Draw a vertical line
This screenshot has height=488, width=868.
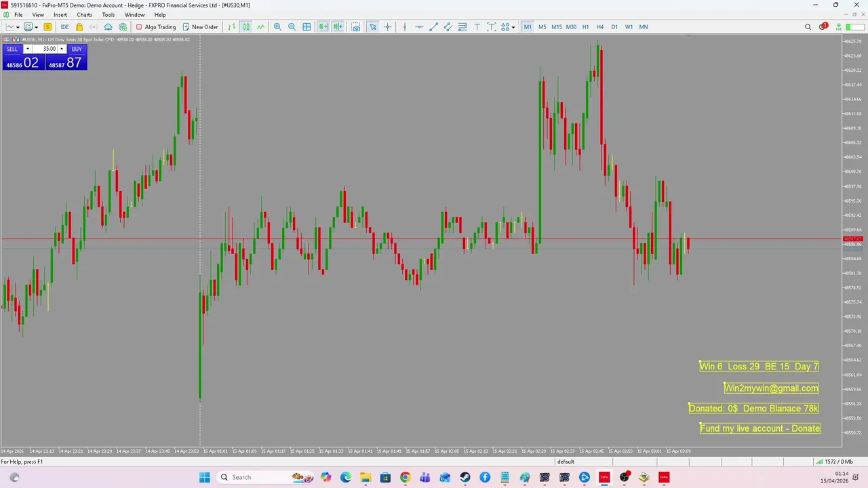[405, 27]
